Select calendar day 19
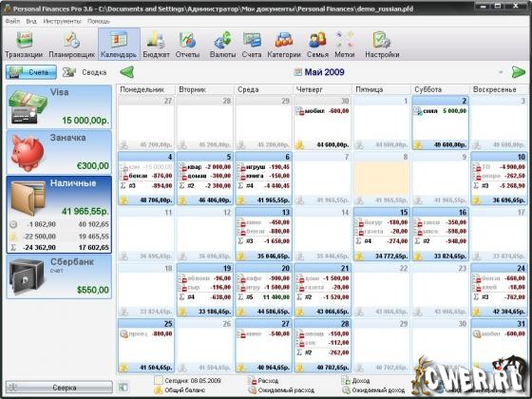 point(204,290)
